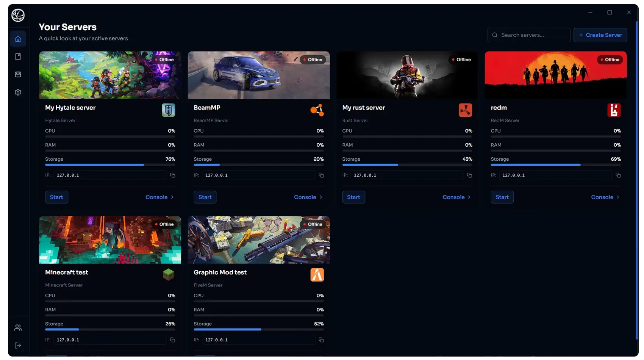644x360 pixels.
Task: Start My rust server
Action: tap(353, 197)
